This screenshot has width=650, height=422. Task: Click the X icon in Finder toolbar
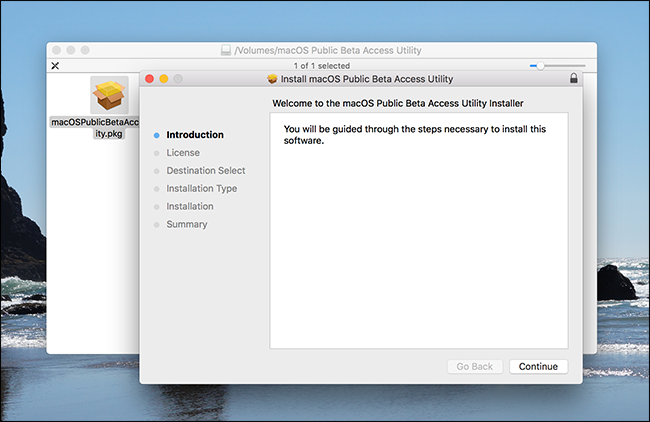pyautogui.click(x=55, y=65)
